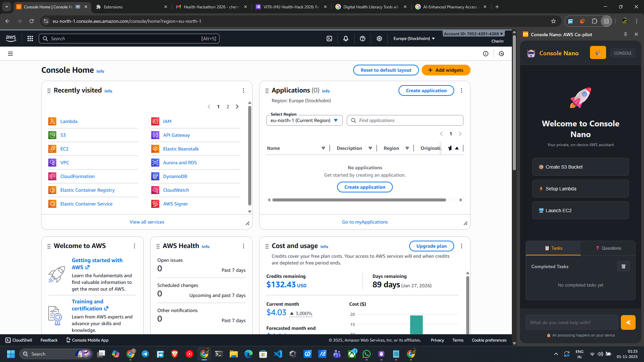Open the View all services link
This screenshot has height=362, width=644.
pos(147,222)
